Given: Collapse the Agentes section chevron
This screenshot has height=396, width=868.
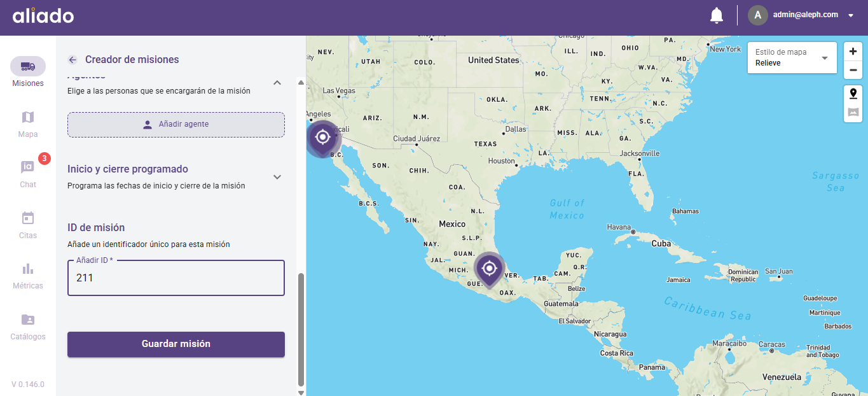Looking at the screenshot, I should 277,83.
